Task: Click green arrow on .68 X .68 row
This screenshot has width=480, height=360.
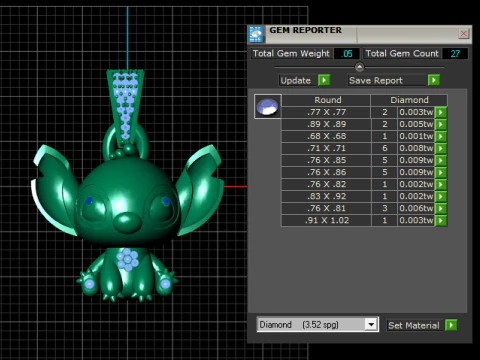Action: tap(441, 136)
